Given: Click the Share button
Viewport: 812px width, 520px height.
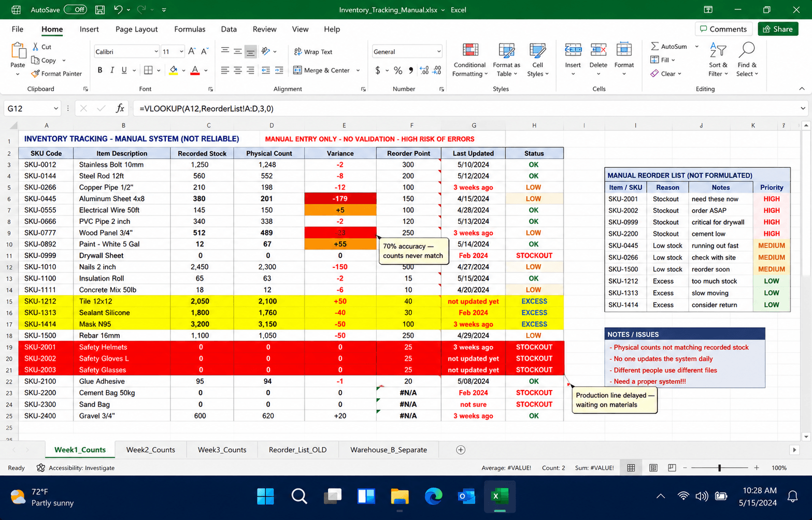Looking at the screenshot, I should click(778, 29).
